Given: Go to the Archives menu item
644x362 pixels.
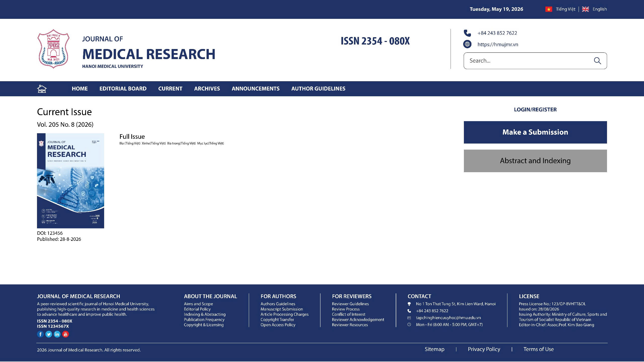Looking at the screenshot, I should [207, 88].
